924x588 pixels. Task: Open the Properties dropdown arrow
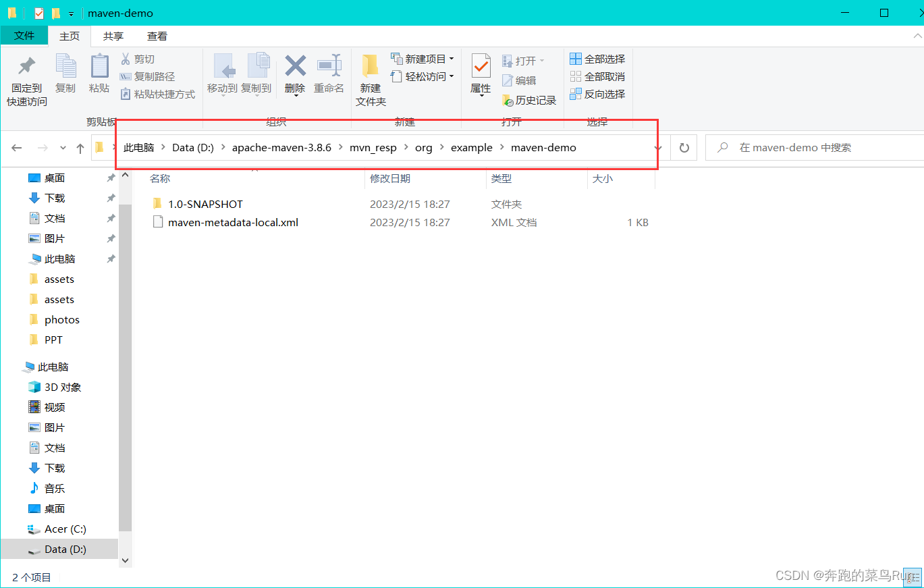tap(481, 97)
